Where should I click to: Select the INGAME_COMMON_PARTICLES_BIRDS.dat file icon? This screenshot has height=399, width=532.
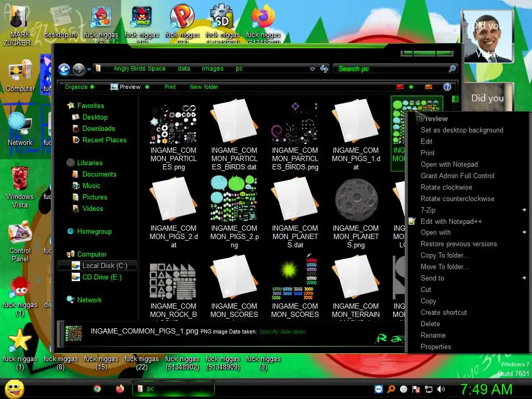pyautogui.click(x=234, y=121)
